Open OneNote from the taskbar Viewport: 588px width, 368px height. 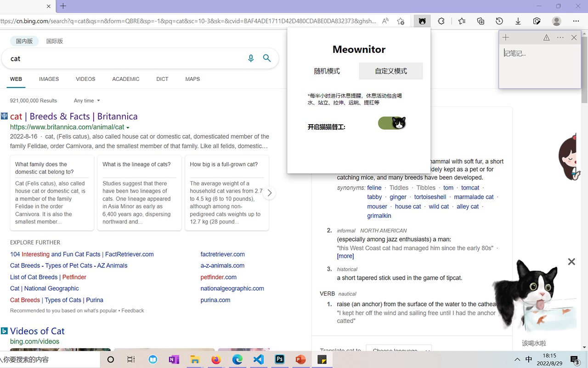(174, 360)
